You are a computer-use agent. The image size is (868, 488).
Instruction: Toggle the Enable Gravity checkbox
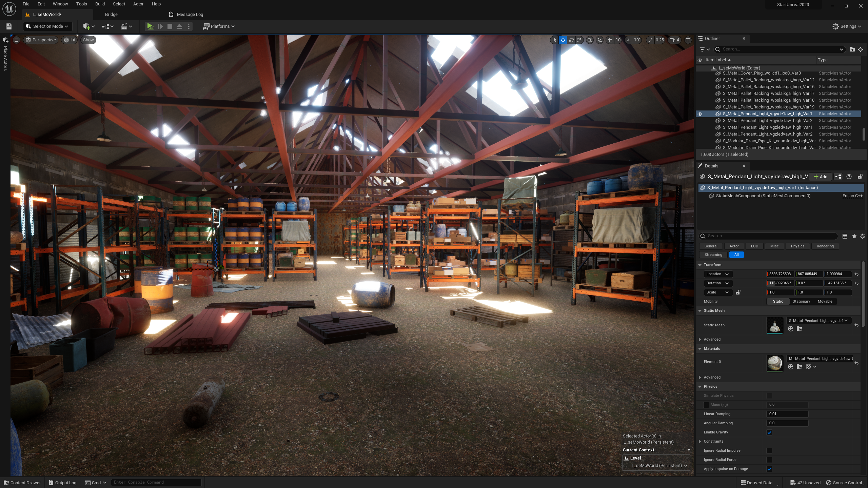(x=769, y=432)
